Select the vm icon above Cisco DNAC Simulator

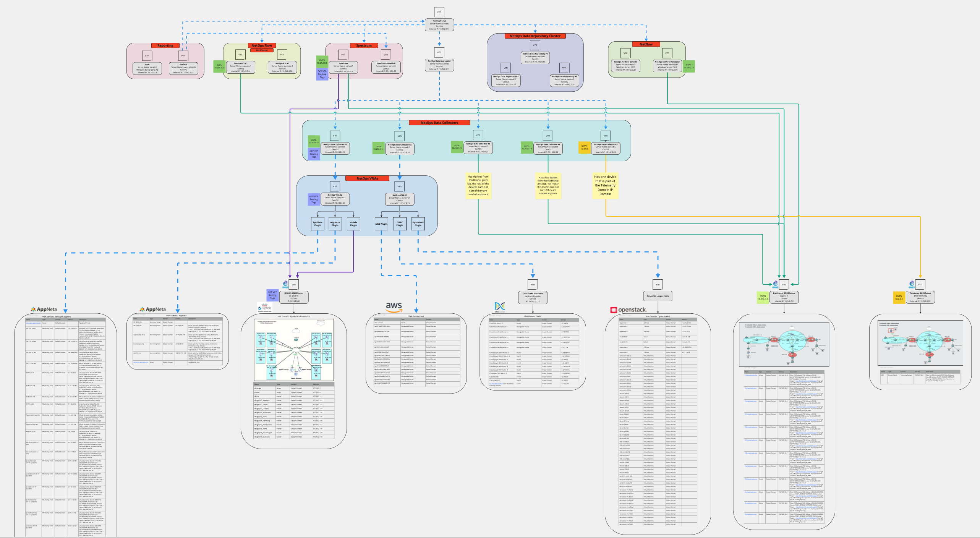(x=533, y=284)
